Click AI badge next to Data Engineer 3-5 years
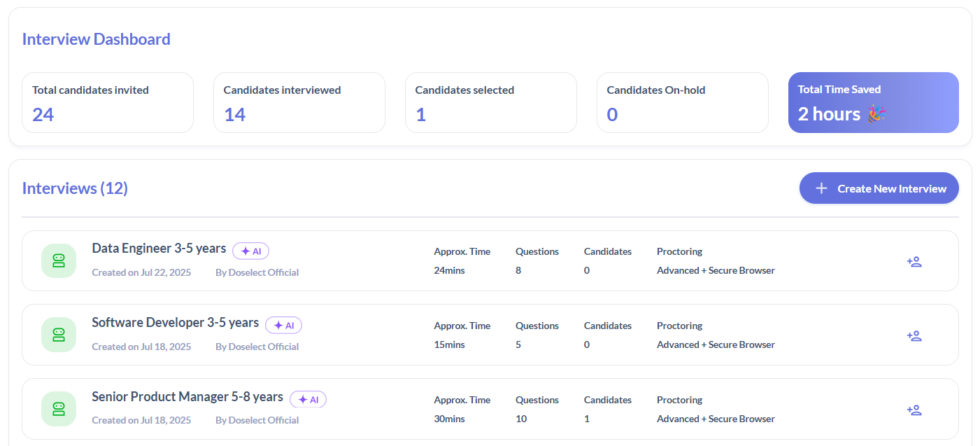The width and height of the screenshot is (980, 446). pyautogui.click(x=250, y=251)
